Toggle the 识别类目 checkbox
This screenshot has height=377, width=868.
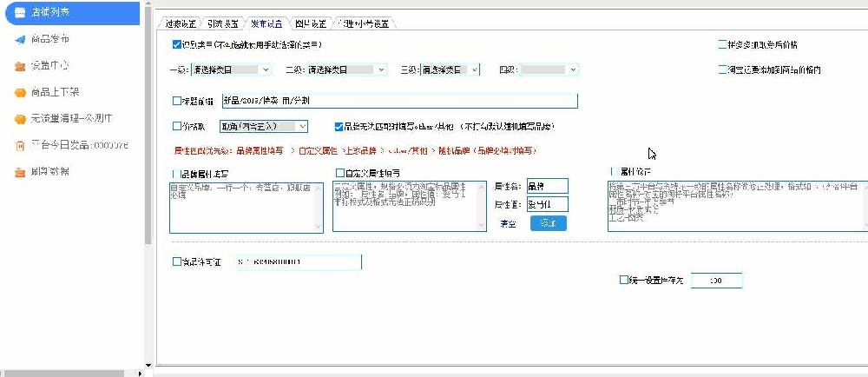point(177,43)
